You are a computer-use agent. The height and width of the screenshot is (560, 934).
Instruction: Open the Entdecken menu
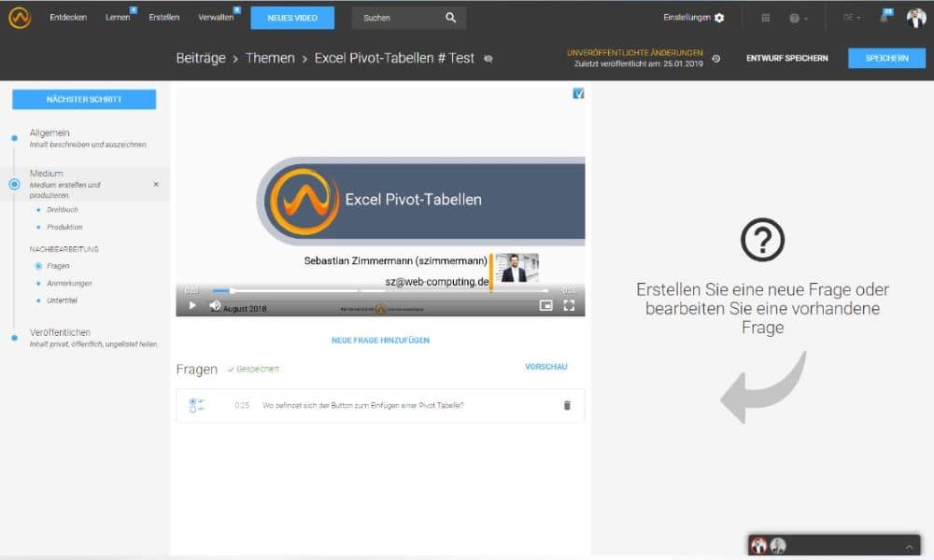pyautogui.click(x=68, y=17)
